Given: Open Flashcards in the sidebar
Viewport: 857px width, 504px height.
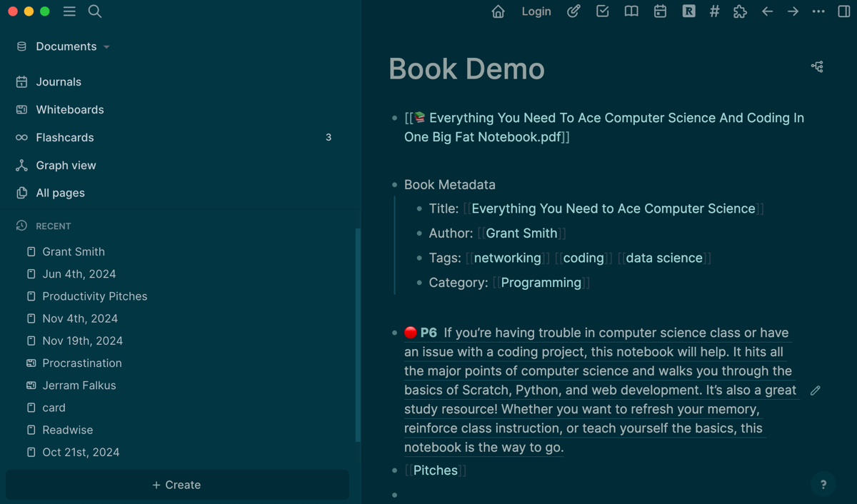Looking at the screenshot, I should pos(65,137).
